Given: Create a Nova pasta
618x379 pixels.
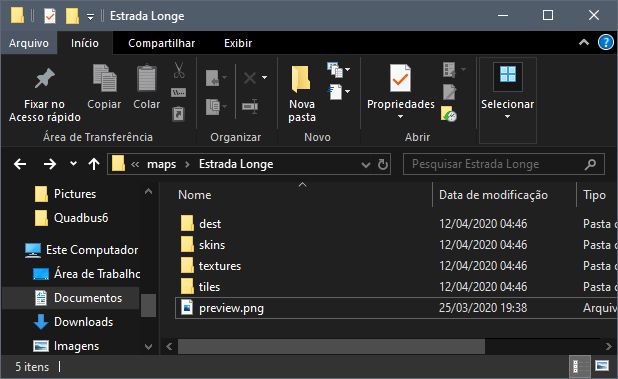Looking at the screenshot, I should (x=302, y=93).
